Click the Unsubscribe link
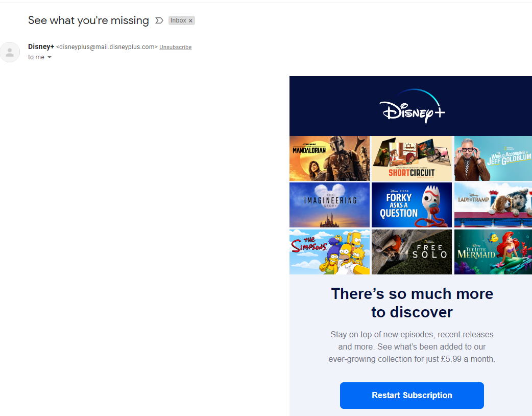This screenshot has width=532, height=416. click(176, 47)
